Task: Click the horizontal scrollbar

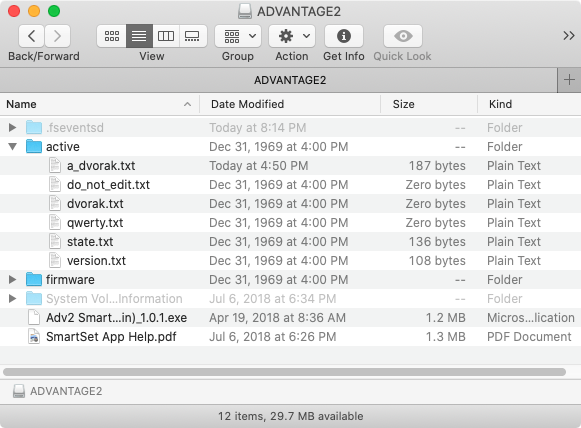Action: coord(284,372)
